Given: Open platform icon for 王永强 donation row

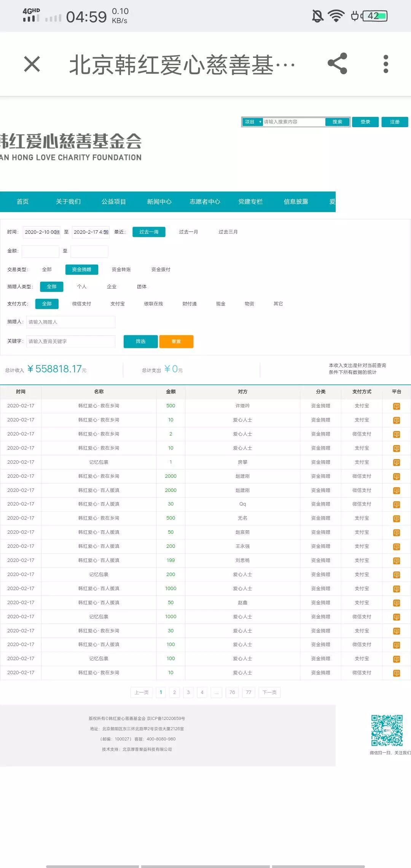Looking at the screenshot, I should coord(397,547).
